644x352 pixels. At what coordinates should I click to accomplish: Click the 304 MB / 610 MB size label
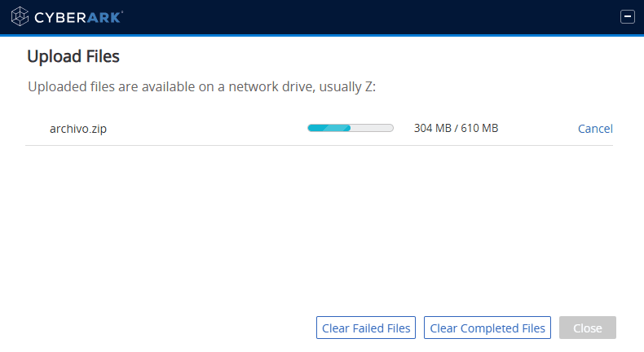pos(456,128)
